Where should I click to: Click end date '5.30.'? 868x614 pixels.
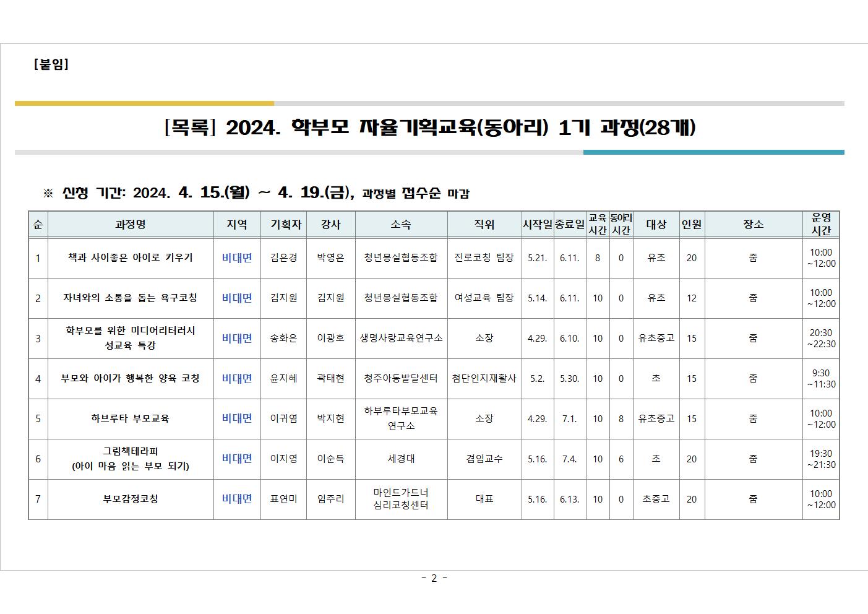point(570,379)
